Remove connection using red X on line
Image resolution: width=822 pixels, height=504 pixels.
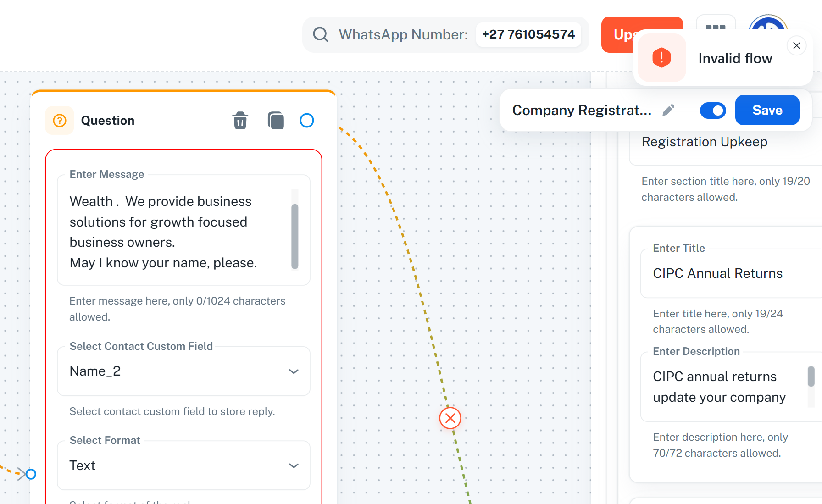pos(450,418)
